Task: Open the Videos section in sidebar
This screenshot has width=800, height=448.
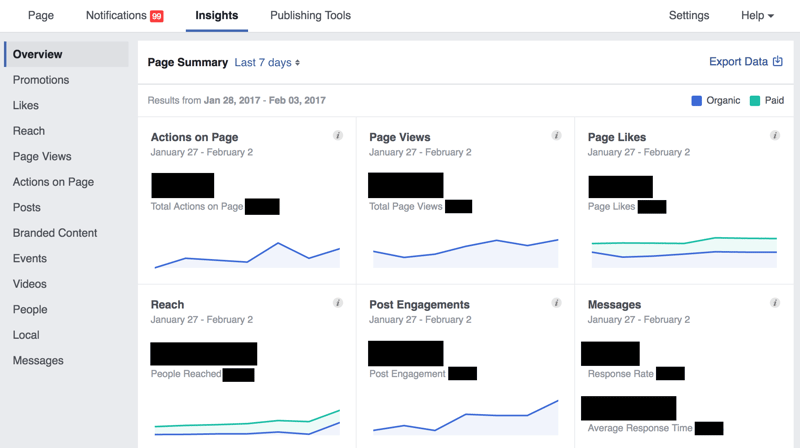Action: click(30, 284)
